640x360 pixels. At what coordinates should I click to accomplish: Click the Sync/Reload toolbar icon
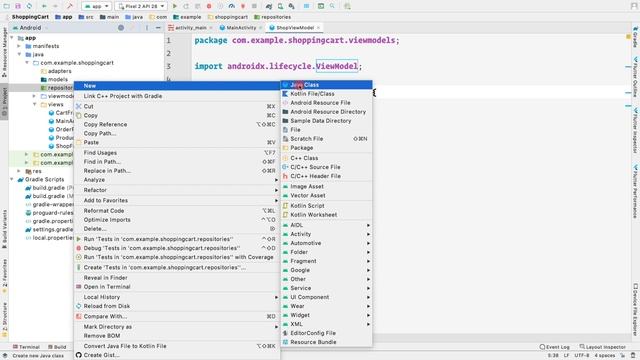tap(29, 6)
